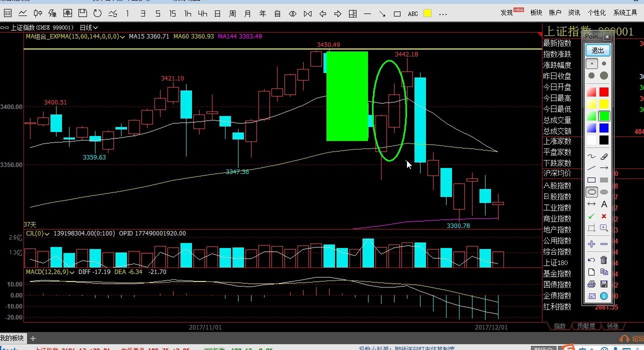Screen dimensions: 644x350
Task: Pick the transparent red color swatch
Action: (x=591, y=92)
